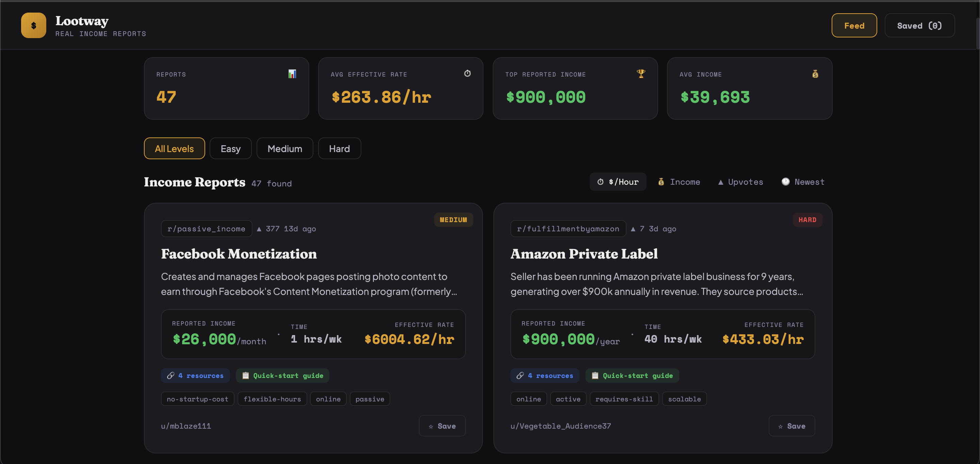The image size is (980, 464).
Task: Save the Facebook Monetization report
Action: click(442, 426)
